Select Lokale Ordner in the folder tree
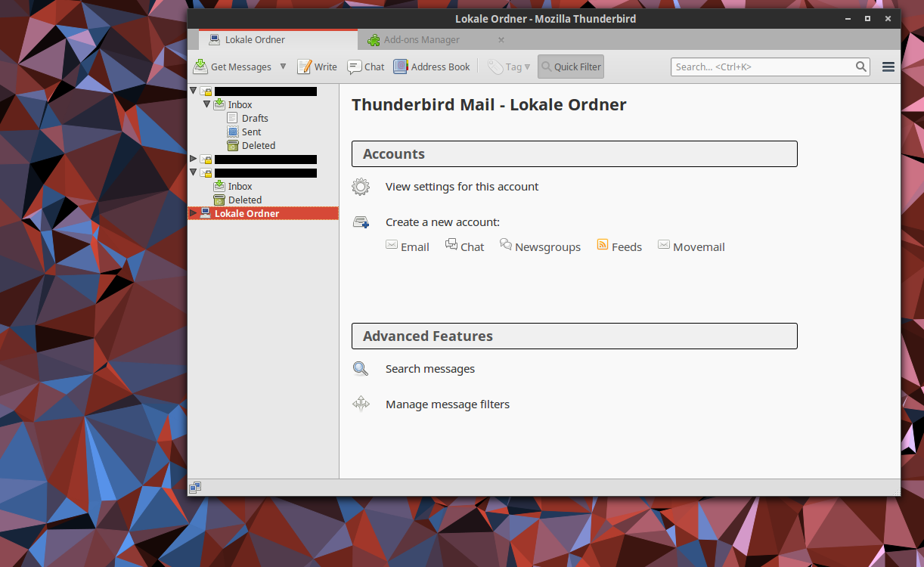Screen dimensions: 924x567 coord(262,213)
